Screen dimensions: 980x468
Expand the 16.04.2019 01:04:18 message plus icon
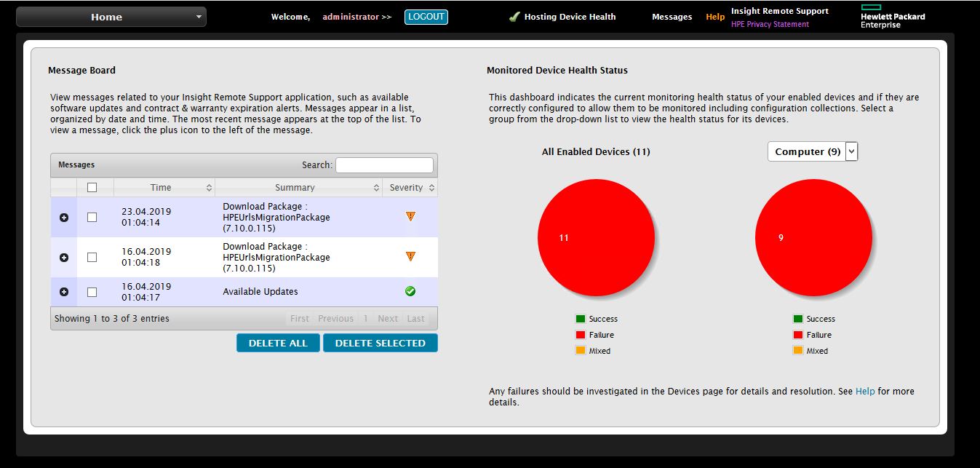click(x=64, y=258)
